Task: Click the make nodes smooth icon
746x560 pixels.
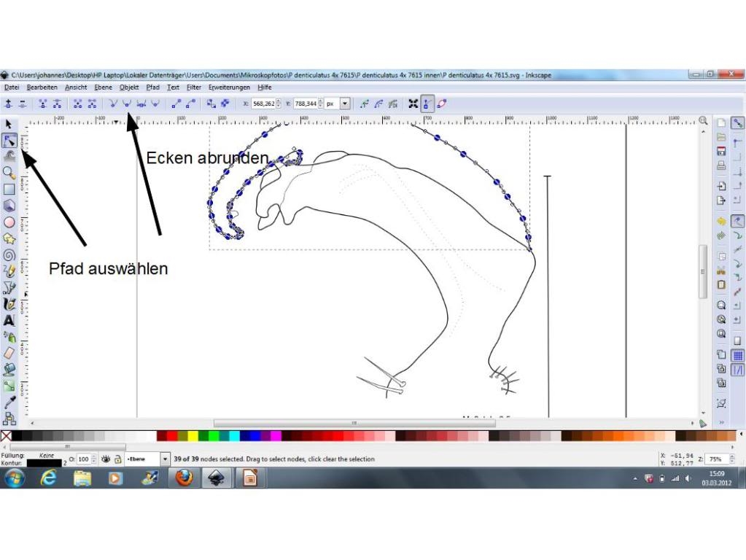Action: [x=127, y=104]
